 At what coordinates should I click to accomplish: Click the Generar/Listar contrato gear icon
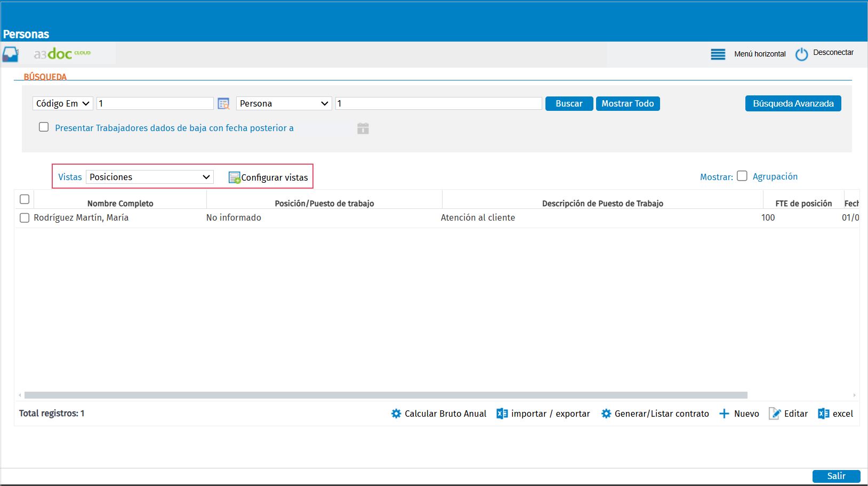(606, 414)
